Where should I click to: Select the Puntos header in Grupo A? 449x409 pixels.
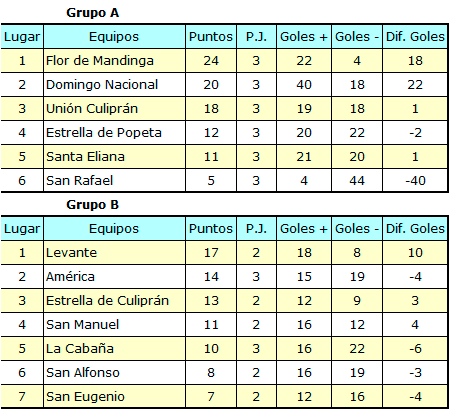click(x=211, y=37)
